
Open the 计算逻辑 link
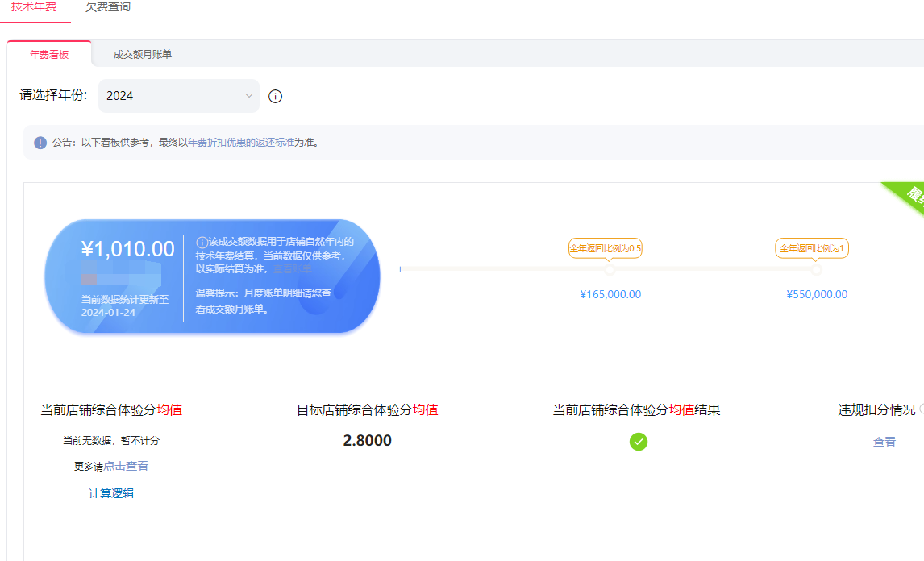[111, 493]
